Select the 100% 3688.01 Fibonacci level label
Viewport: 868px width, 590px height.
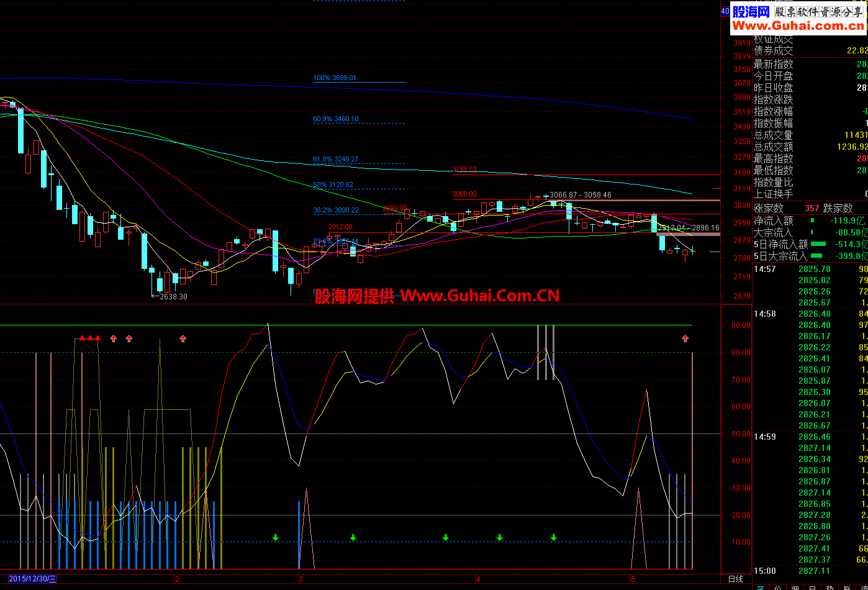(335, 78)
